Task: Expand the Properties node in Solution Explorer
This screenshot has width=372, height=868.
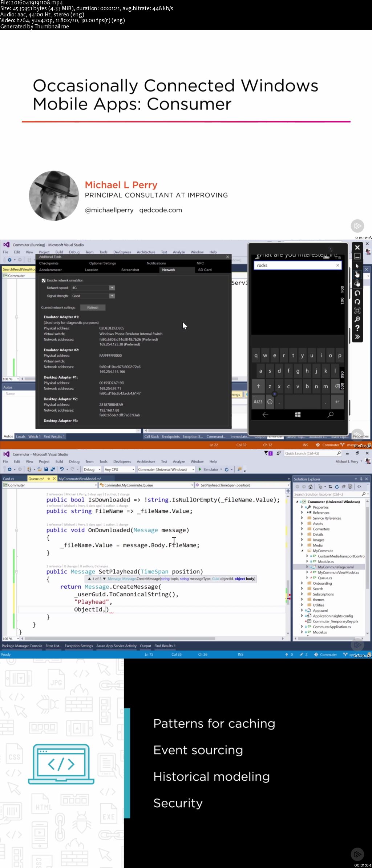Action: [302, 507]
